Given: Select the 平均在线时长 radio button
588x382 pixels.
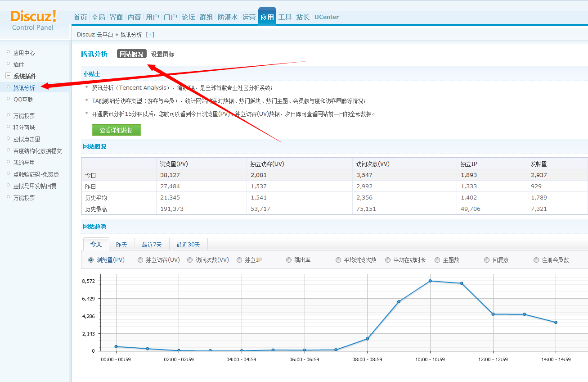Looking at the screenshot, I should point(388,260).
